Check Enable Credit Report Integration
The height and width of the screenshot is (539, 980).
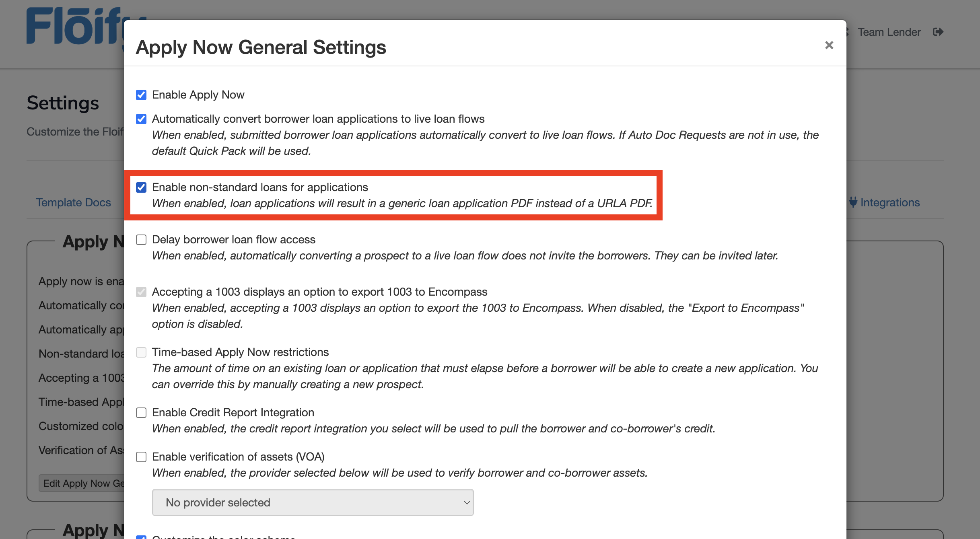141,413
